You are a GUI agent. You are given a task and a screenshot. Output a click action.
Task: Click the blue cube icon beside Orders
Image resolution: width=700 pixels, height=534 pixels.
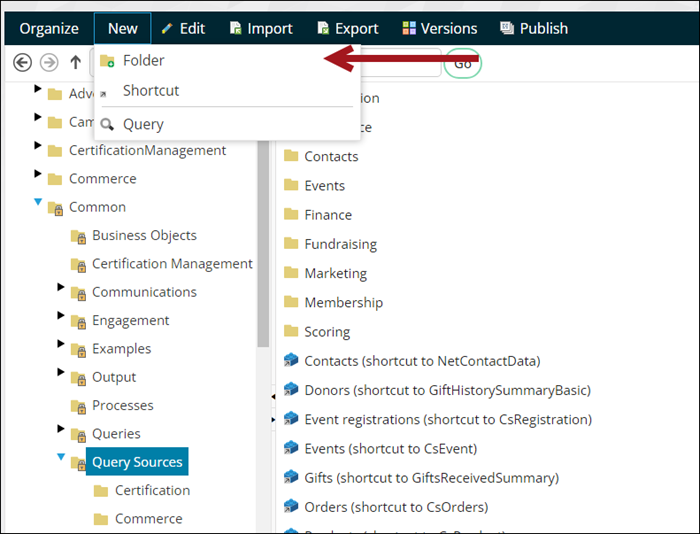(x=291, y=506)
